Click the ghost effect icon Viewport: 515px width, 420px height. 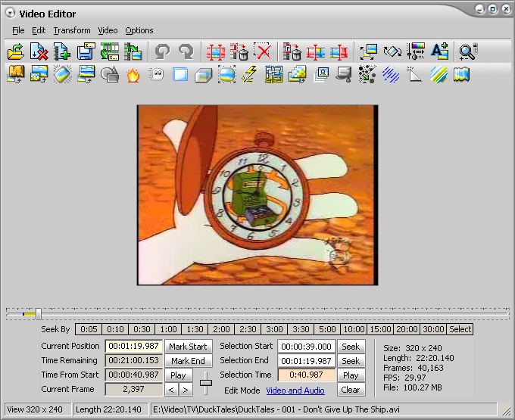coord(156,74)
